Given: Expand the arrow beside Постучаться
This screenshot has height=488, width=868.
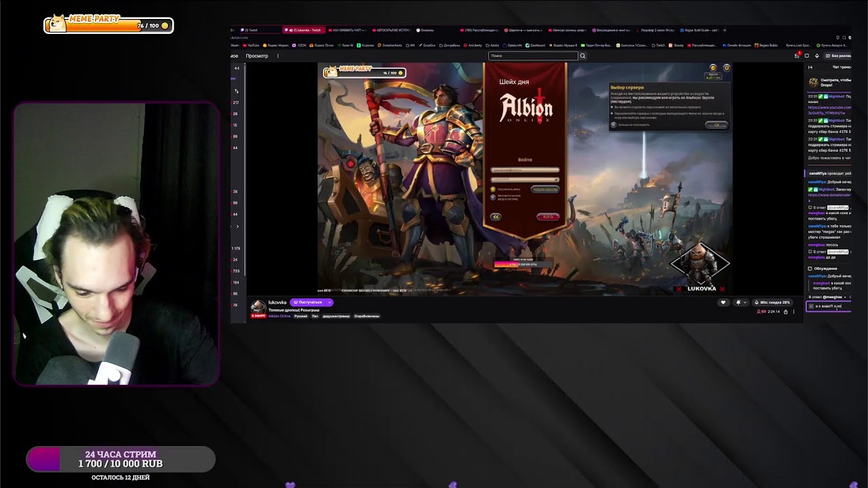Looking at the screenshot, I should (x=330, y=302).
